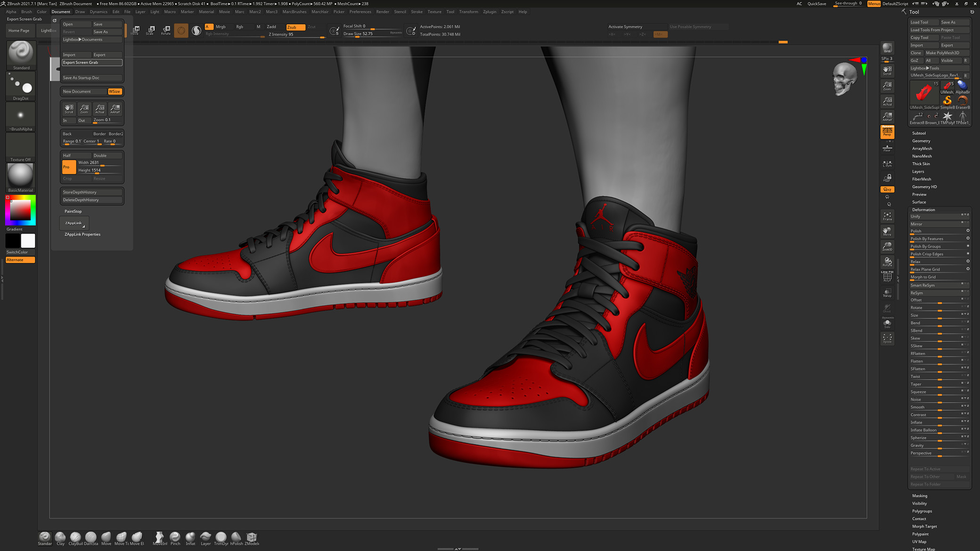This screenshot has height=551, width=980.
Task: Select the ClayBuildup brush
Action: click(x=75, y=538)
